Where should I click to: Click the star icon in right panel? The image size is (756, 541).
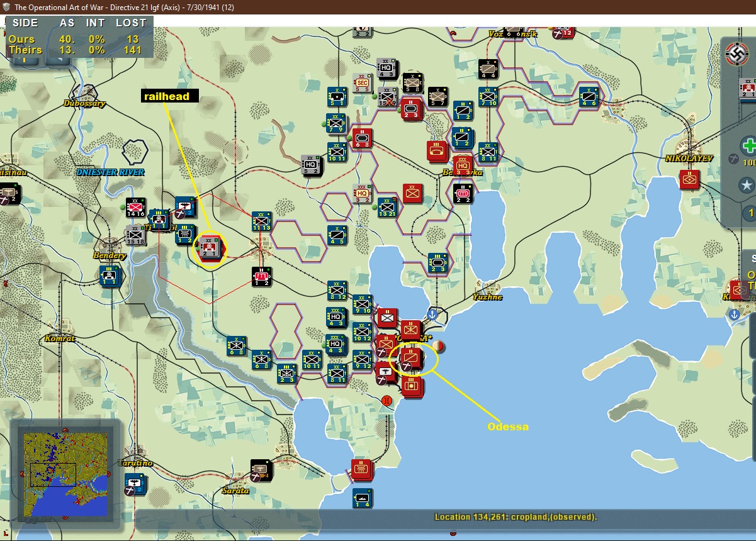[x=747, y=186]
